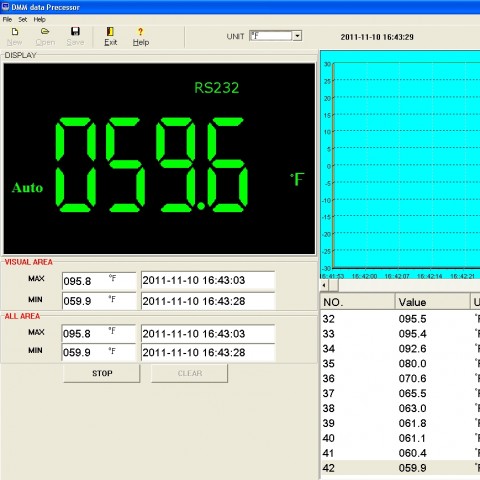
Task: Click the New file toolbar icon
Action: pyautogui.click(x=14, y=32)
